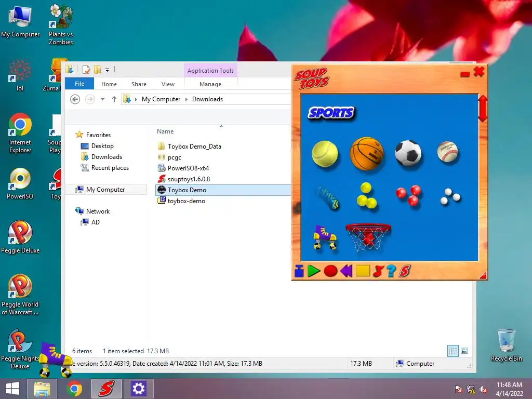Select the three red balls toy

point(408,195)
